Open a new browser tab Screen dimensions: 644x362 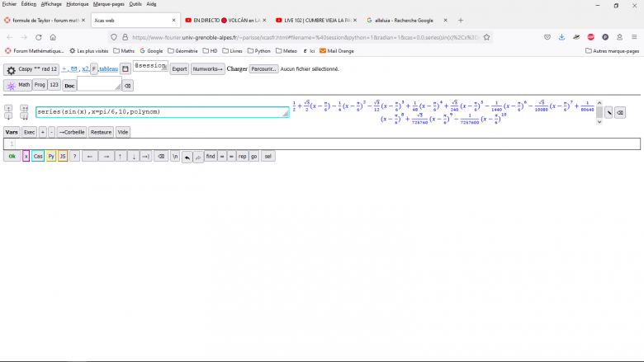[461, 21]
